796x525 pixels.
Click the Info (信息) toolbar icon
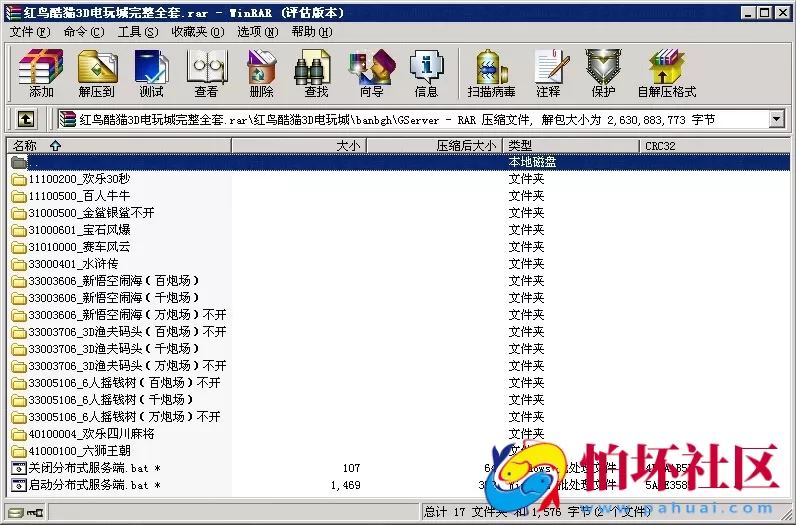click(x=426, y=73)
